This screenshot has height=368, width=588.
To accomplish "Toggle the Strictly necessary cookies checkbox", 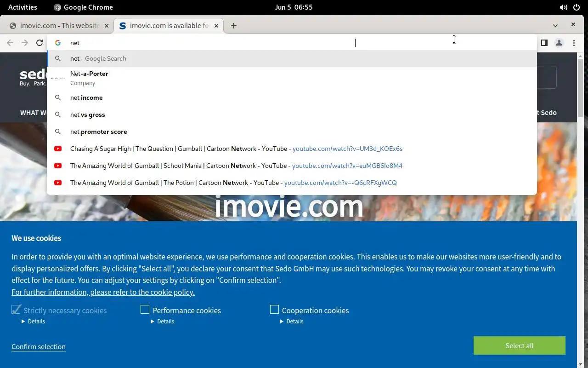I will pyautogui.click(x=16, y=310).
